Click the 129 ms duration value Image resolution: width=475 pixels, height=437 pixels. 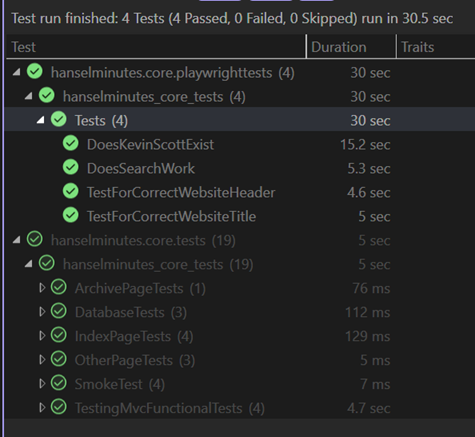(368, 336)
